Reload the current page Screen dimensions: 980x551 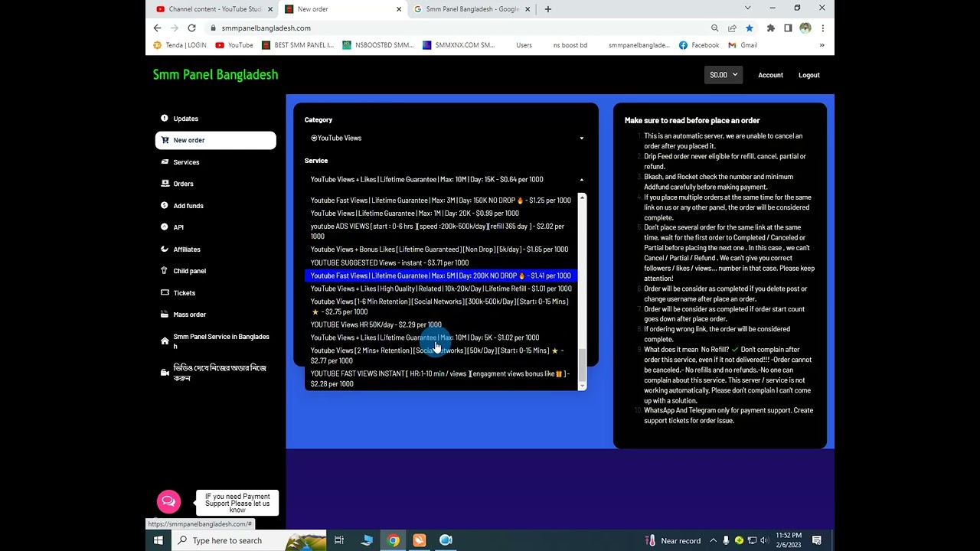point(191,28)
